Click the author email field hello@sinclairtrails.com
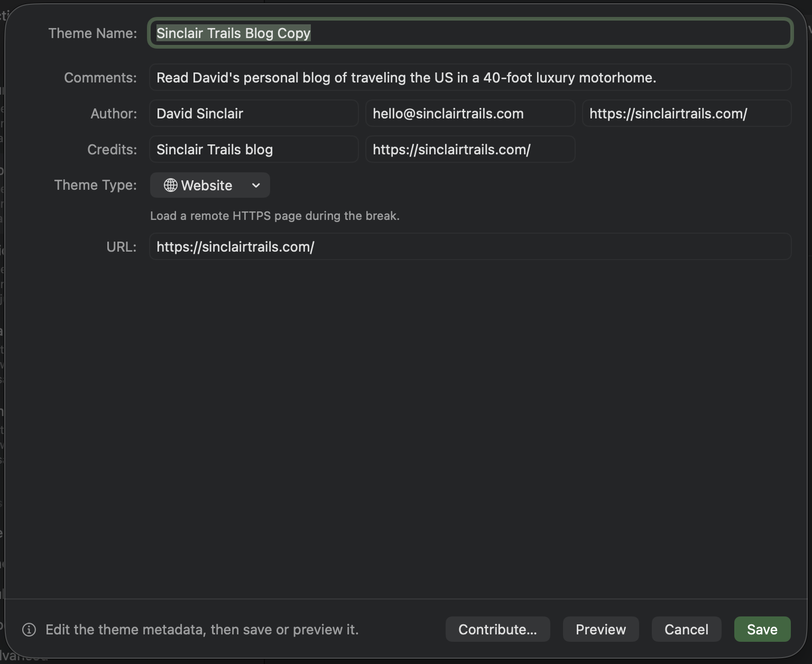Screen dimensions: 812x664 pyautogui.click(x=470, y=113)
